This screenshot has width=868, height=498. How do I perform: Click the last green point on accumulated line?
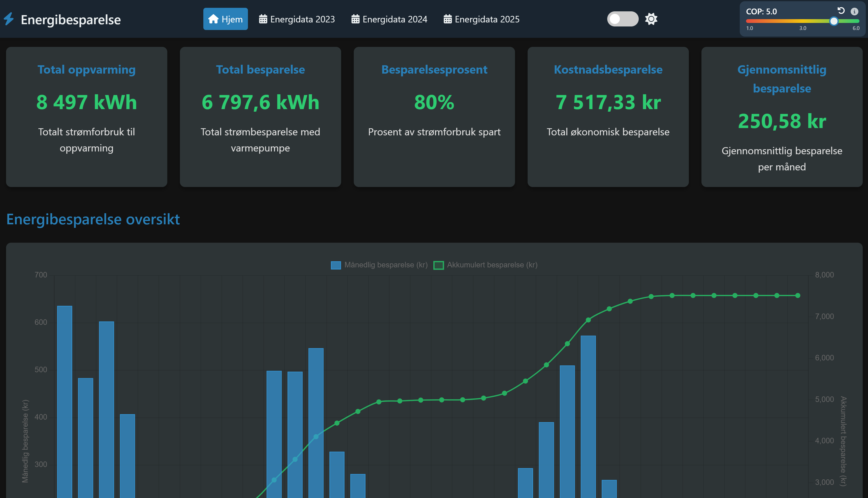(x=797, y=296)
